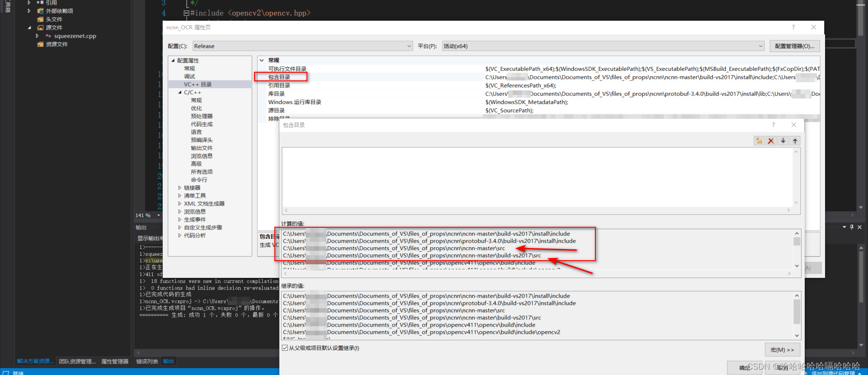Click the help question mark in 包含目录 dialog
The height and width of the screenshot is (375, 868).
point(773,125)
